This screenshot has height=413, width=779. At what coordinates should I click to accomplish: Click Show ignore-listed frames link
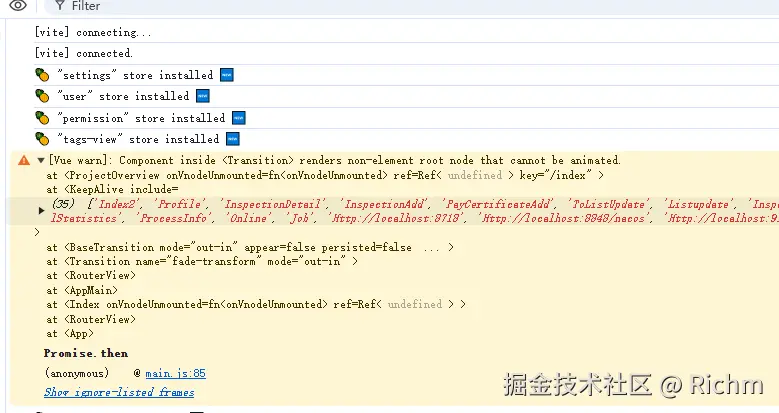119,392
